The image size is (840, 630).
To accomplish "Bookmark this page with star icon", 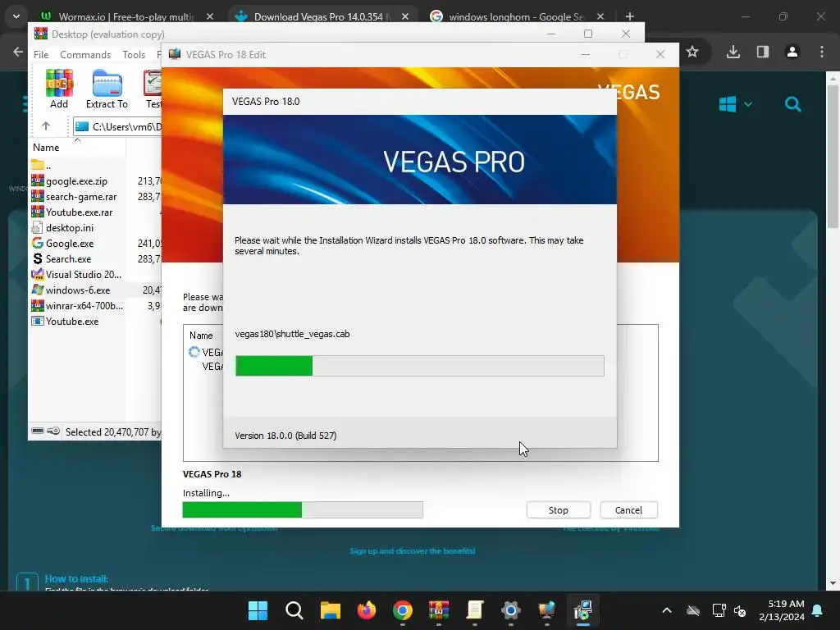I will click(x=692, y=52).
